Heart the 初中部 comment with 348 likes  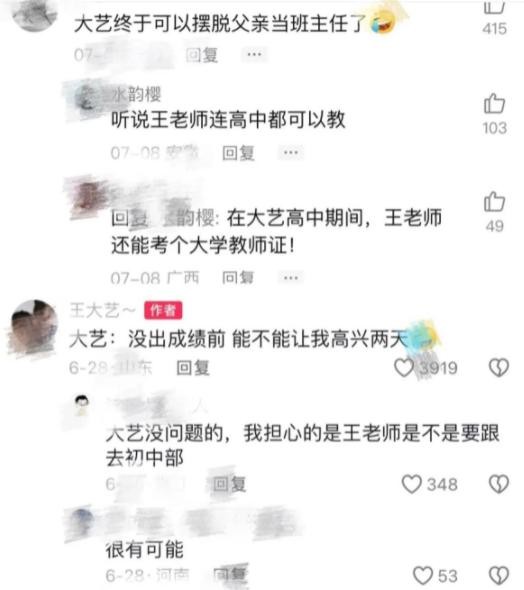pos(412,484)
